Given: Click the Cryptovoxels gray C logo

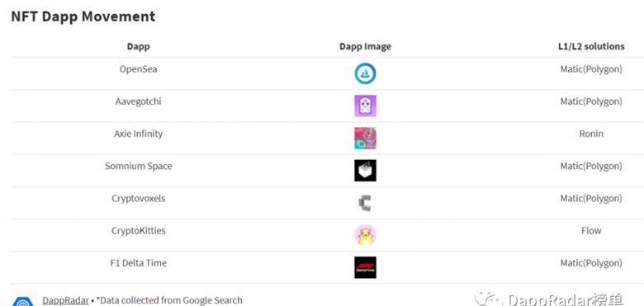Looking at the screenshot, I should coord(365,203).
